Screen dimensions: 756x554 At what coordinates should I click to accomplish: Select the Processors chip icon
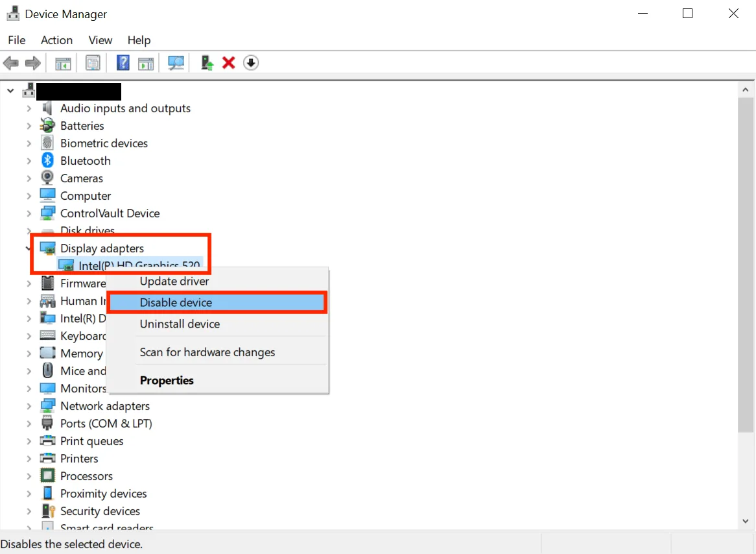(x=47, y=476)
